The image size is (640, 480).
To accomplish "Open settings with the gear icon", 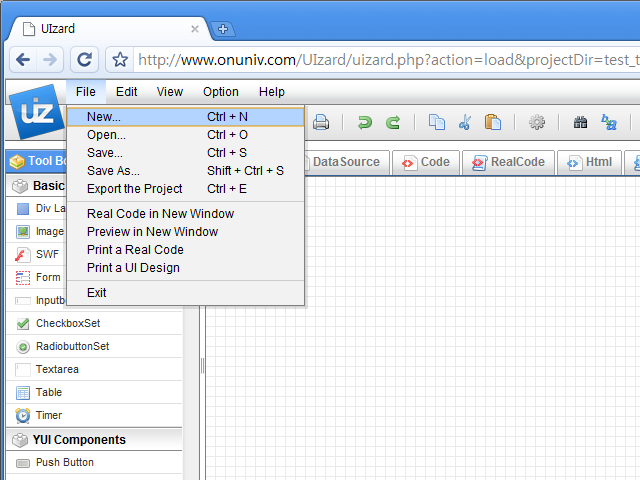I will (x=537, y=123).
